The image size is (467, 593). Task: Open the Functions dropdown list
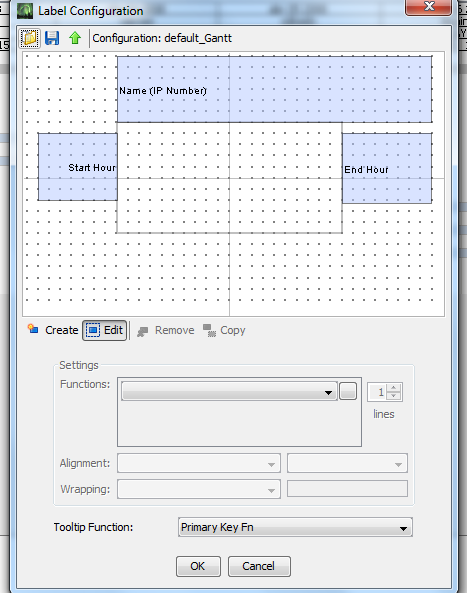click(229, 391)
